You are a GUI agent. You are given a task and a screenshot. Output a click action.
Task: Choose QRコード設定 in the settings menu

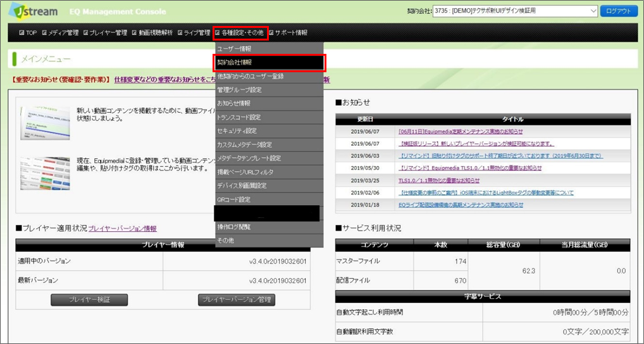pyautogui.click(x=269, y=200)
